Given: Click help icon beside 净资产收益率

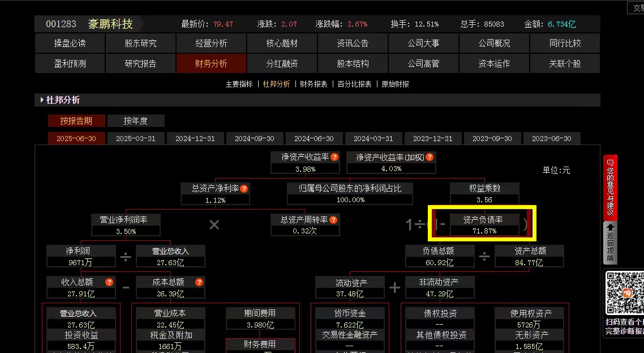Looking at the screenshot, I should click(334, 157).
